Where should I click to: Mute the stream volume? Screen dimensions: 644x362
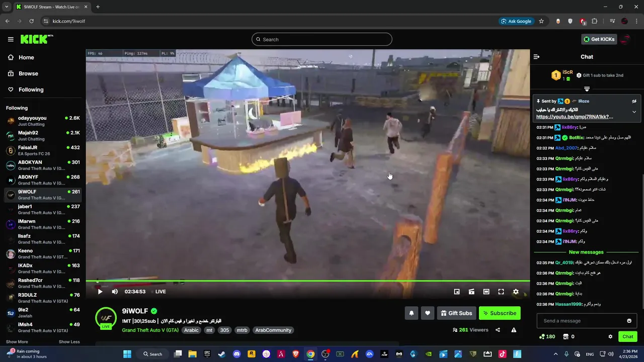[x=115, y=292]
